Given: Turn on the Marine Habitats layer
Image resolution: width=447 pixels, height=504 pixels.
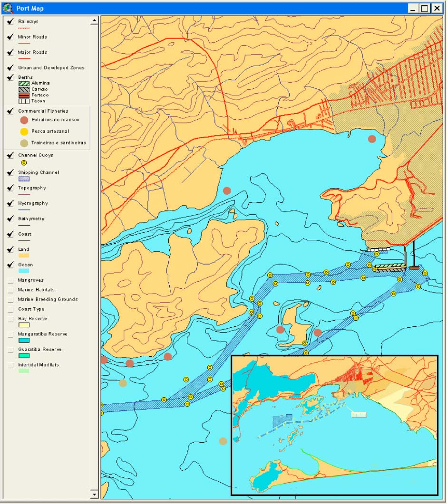Looking at the screenshot, I should 10,290.
